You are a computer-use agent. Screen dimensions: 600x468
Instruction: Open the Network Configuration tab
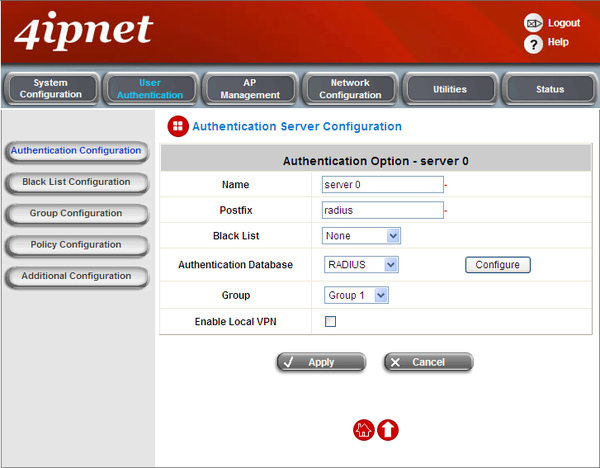coord(350,89)
